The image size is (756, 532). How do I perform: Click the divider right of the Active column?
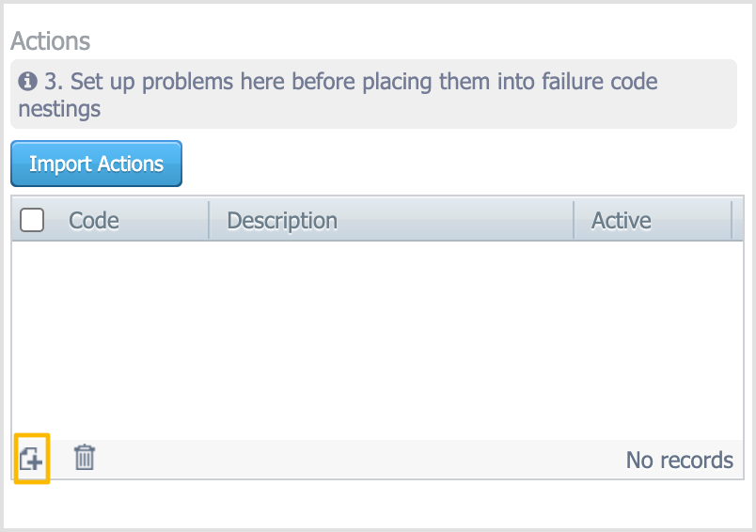click(732, 220)
